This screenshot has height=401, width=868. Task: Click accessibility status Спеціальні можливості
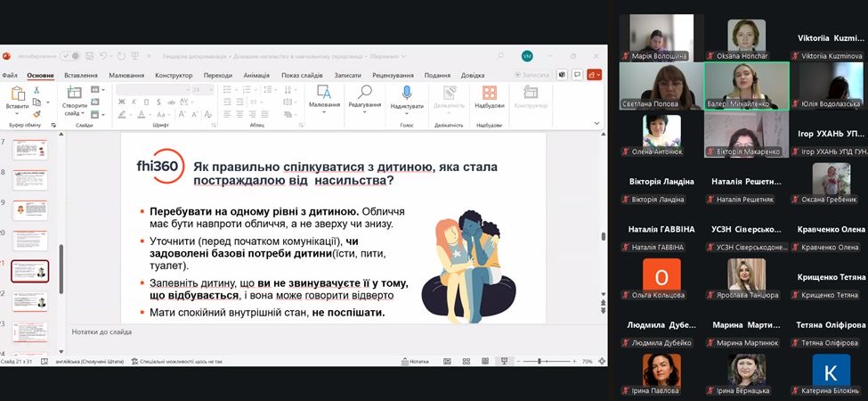point(177,361)
